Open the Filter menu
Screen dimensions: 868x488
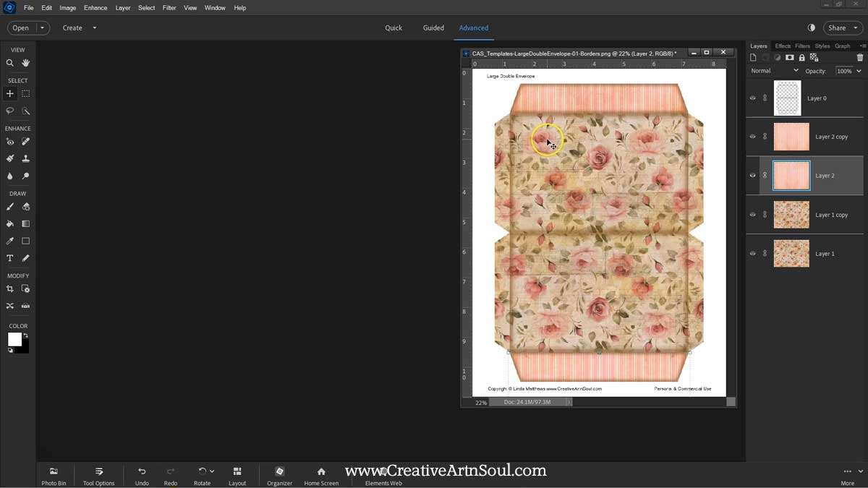(169, 8)
